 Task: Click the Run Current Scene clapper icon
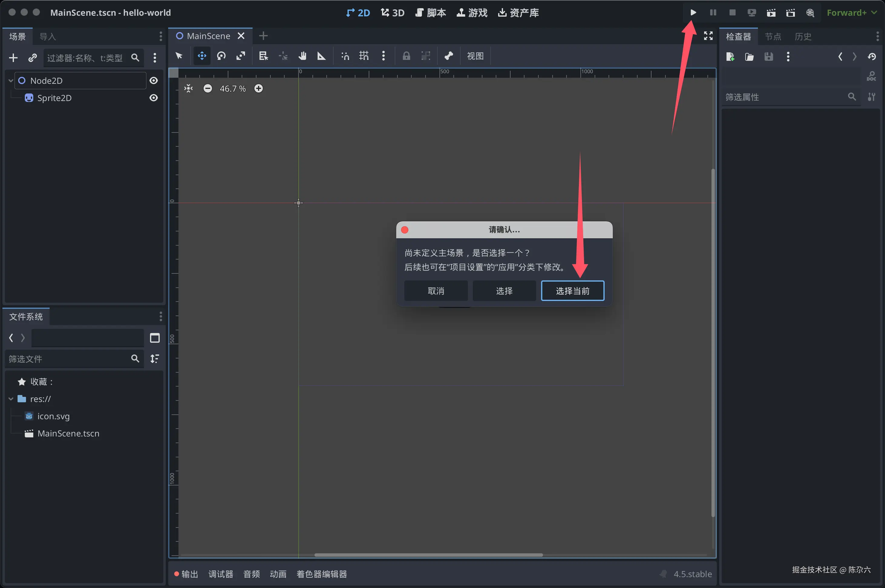pyautogui.click(x=771, y=13)
